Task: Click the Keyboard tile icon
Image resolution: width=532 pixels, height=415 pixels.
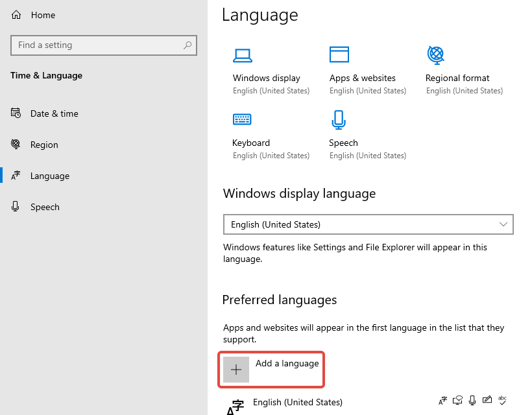Action: (x=242, y=119)
